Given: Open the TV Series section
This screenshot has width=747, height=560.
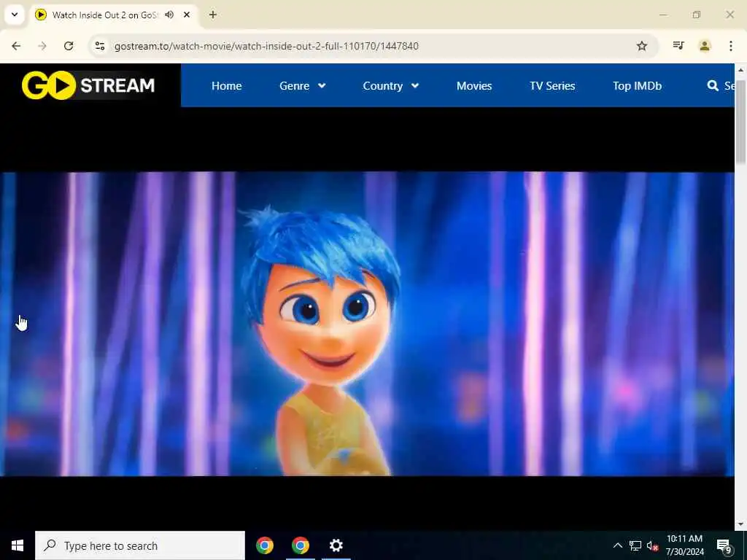Looking at the screenshot, I should 552,86.
